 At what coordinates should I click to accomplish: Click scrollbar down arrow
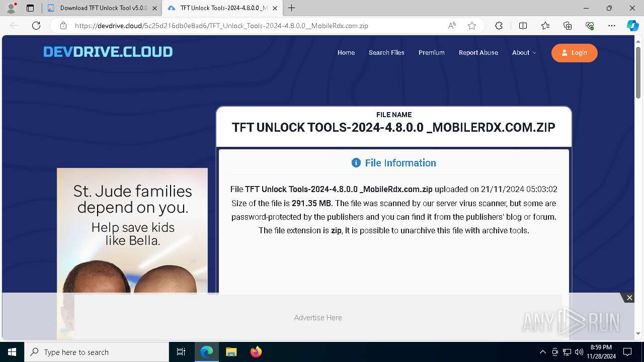[x=638, y=333]
